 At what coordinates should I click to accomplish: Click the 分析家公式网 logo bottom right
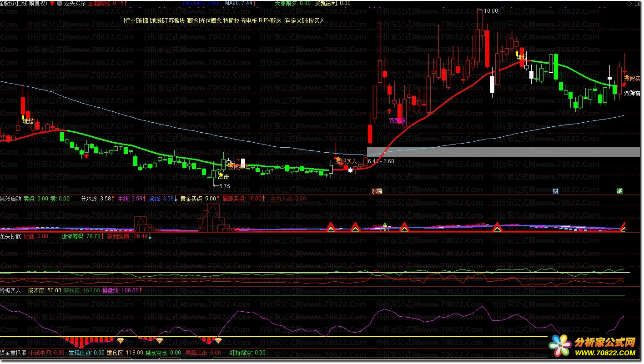click(x=605, y=342)
